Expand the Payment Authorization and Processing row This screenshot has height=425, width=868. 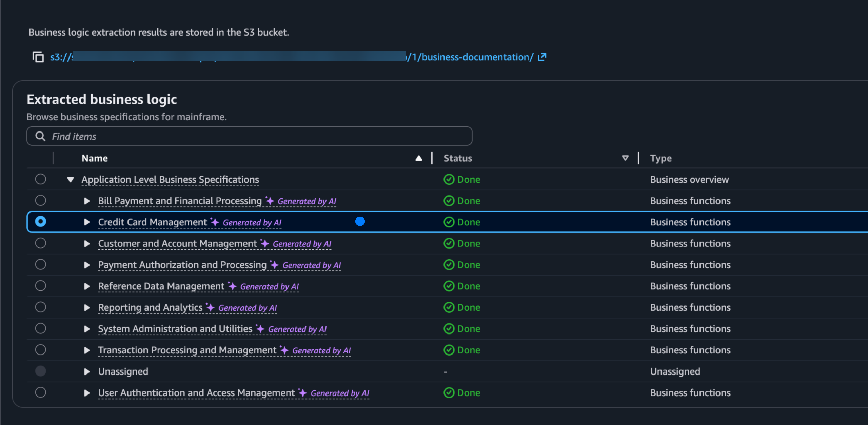(87, 265)
